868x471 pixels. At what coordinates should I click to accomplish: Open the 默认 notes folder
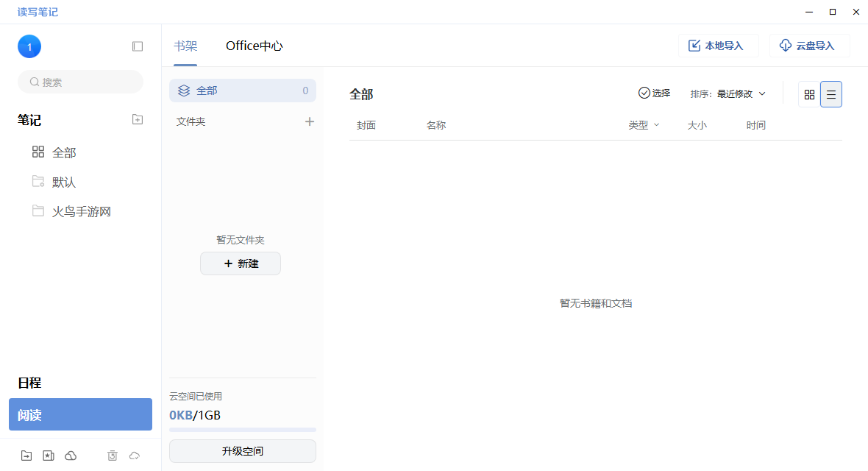54,182
